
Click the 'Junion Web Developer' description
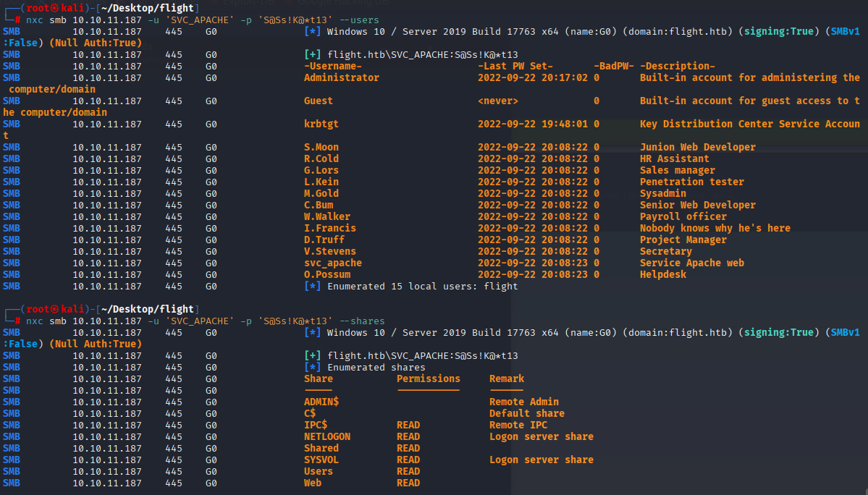pyautogui.click(x=697, y=148)
